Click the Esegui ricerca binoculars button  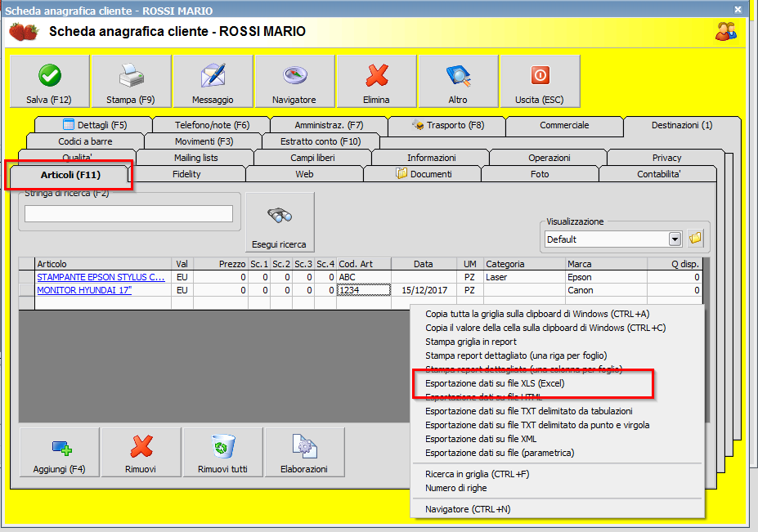[280, 222]
